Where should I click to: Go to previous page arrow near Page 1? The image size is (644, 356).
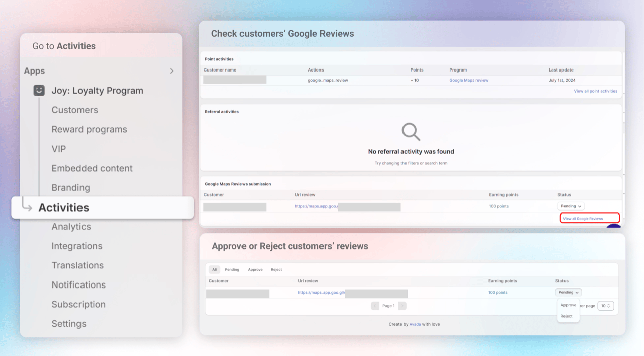click(375, 306)
